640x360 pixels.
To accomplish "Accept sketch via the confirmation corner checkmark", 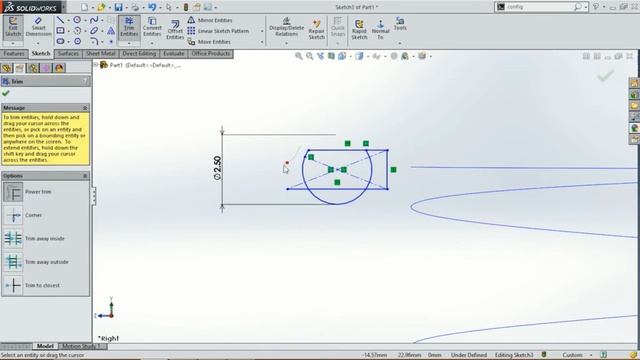I will [x=605, y=76].
